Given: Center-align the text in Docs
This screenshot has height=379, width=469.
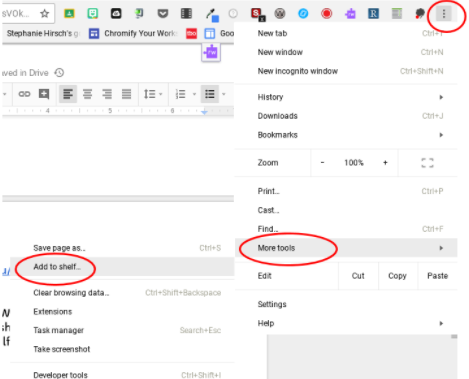Looking at the screenshot, I should click(87, 94).
